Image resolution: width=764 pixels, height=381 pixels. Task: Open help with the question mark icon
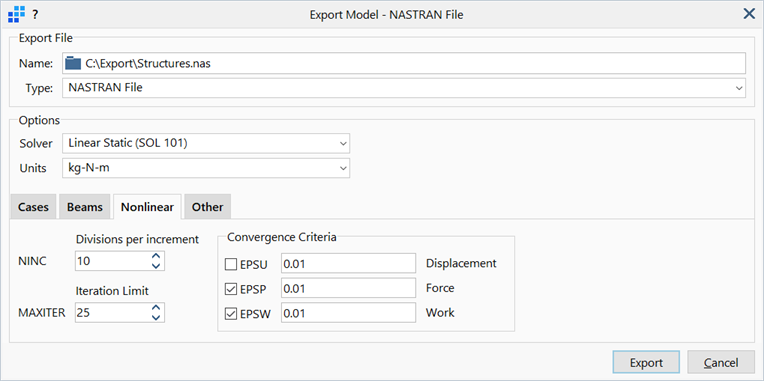pos(35,15)
